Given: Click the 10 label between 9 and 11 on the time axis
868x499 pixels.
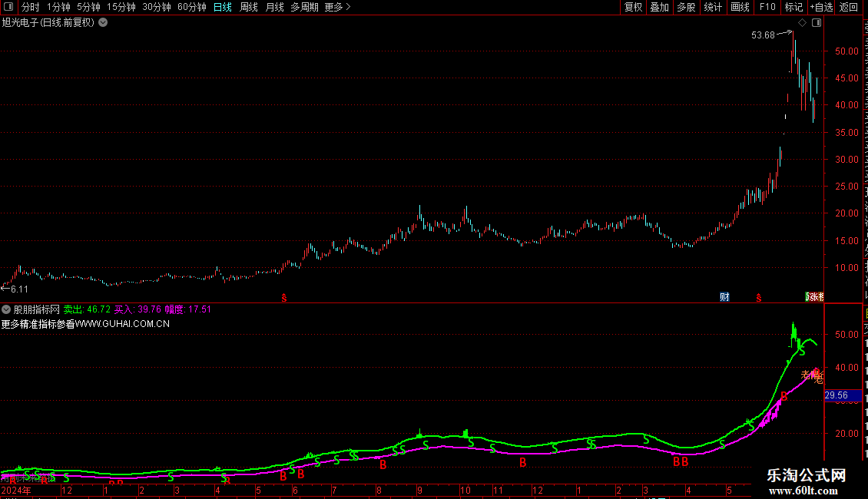Looking at the screenshot, I should 465,490.
